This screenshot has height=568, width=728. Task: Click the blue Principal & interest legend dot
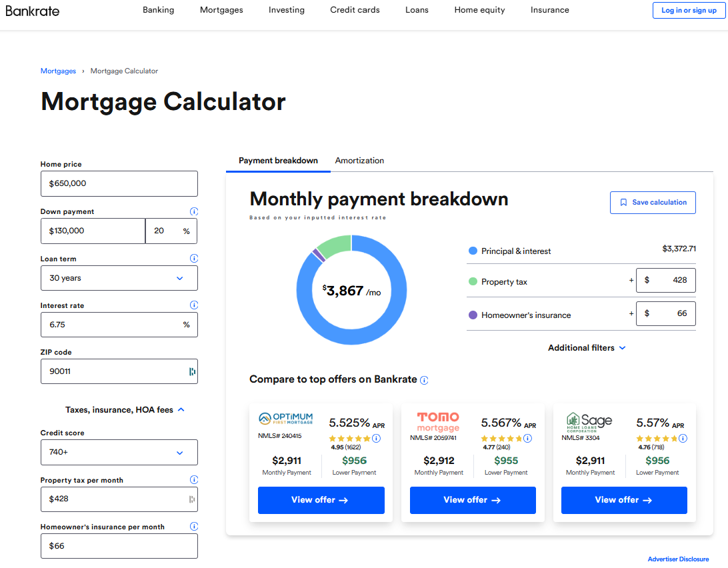tap(473, 251)
